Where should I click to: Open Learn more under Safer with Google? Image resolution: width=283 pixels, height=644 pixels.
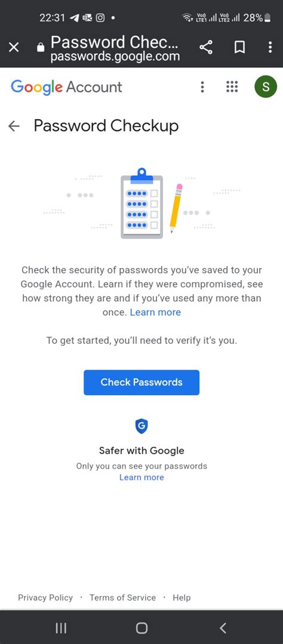(141, 477)
